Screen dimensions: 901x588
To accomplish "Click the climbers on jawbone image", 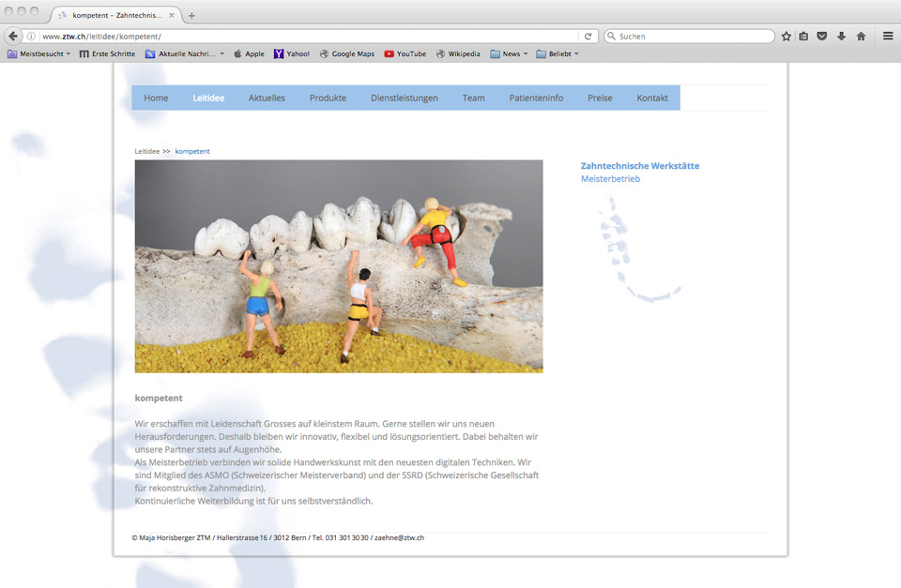I will point(339,266).
